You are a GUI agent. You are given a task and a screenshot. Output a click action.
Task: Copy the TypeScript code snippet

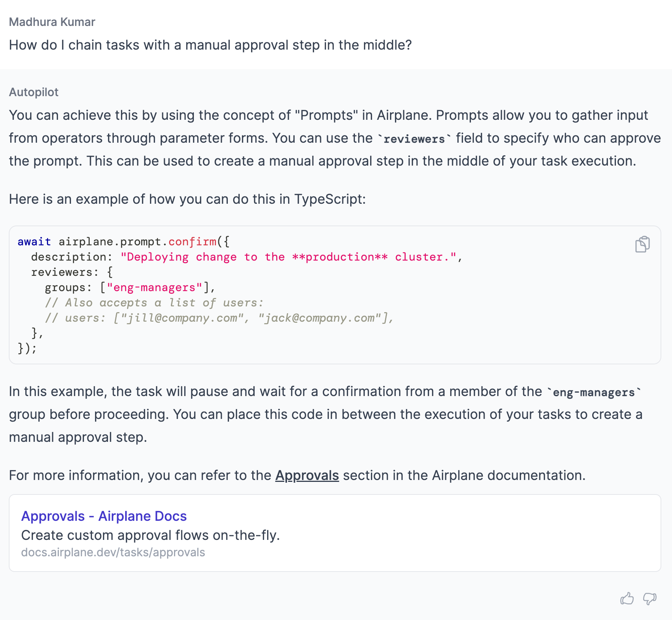tap(642, 244)
